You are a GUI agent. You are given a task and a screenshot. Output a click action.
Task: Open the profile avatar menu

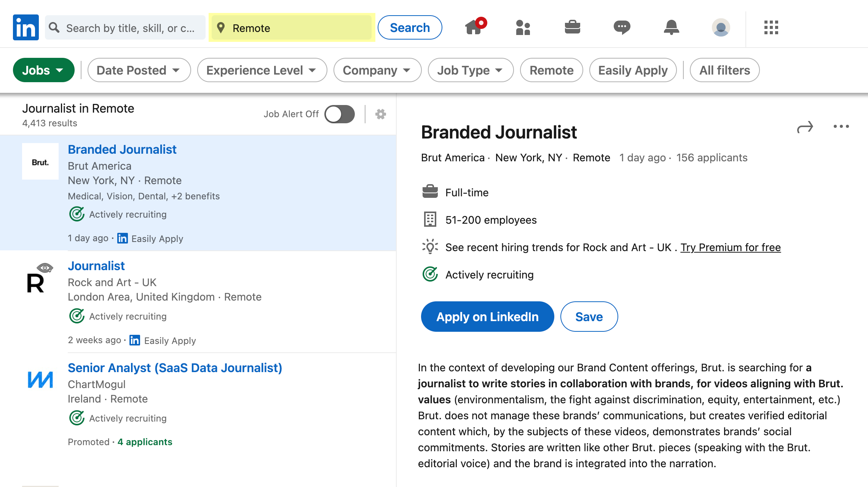point(721,27)
